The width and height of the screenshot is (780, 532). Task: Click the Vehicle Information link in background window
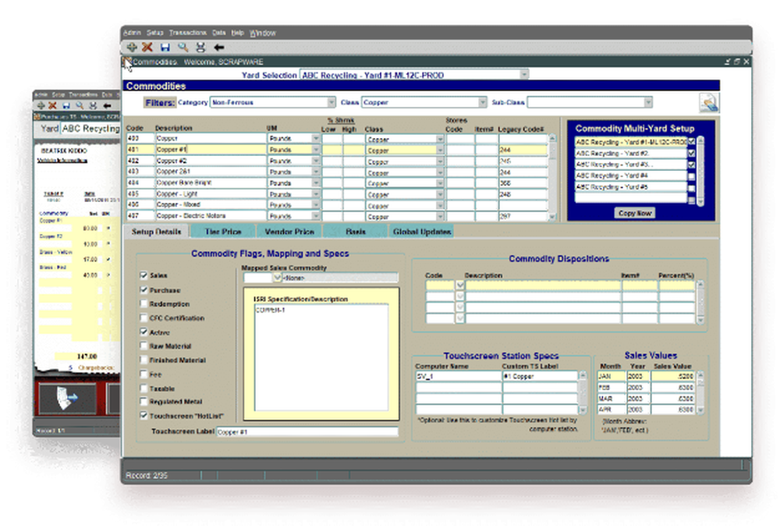pos(62,160)
